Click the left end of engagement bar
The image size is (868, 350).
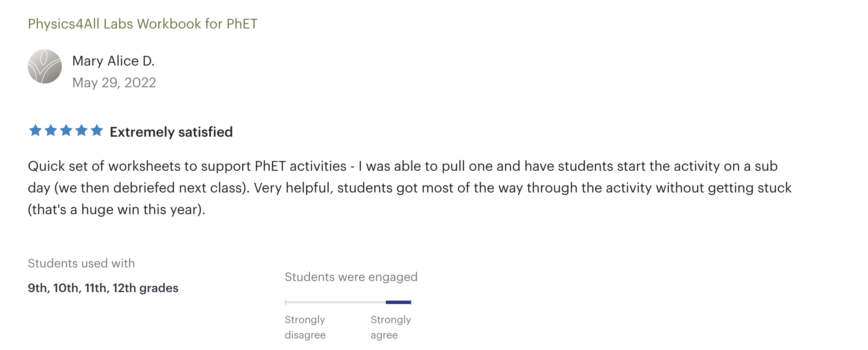(x=286, y=302)
